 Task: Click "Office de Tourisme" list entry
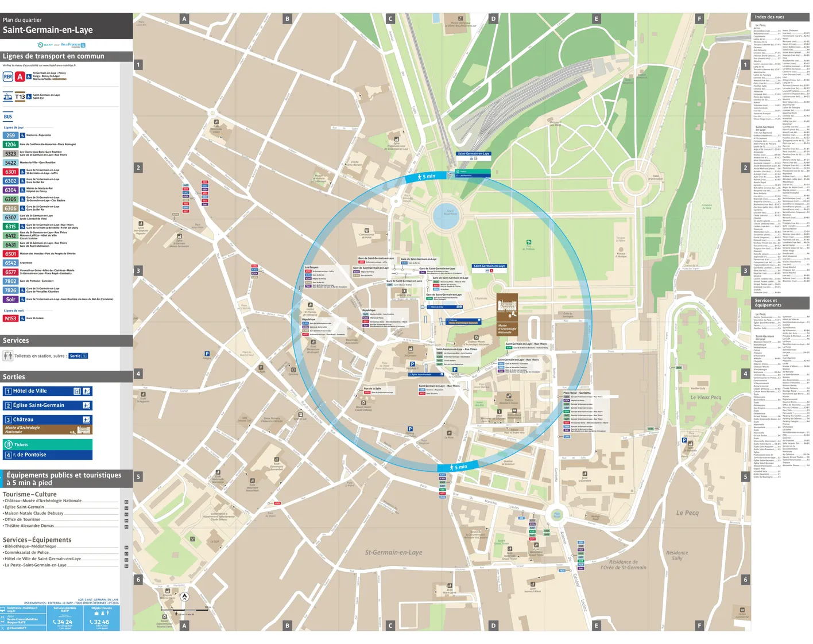pos(22,519)
